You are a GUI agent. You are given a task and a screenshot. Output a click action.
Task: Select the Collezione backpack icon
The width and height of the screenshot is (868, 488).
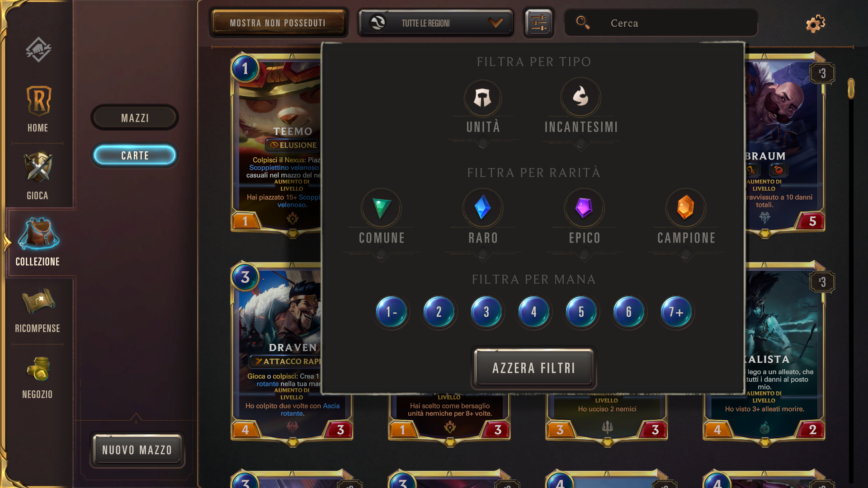pos(38,242)
